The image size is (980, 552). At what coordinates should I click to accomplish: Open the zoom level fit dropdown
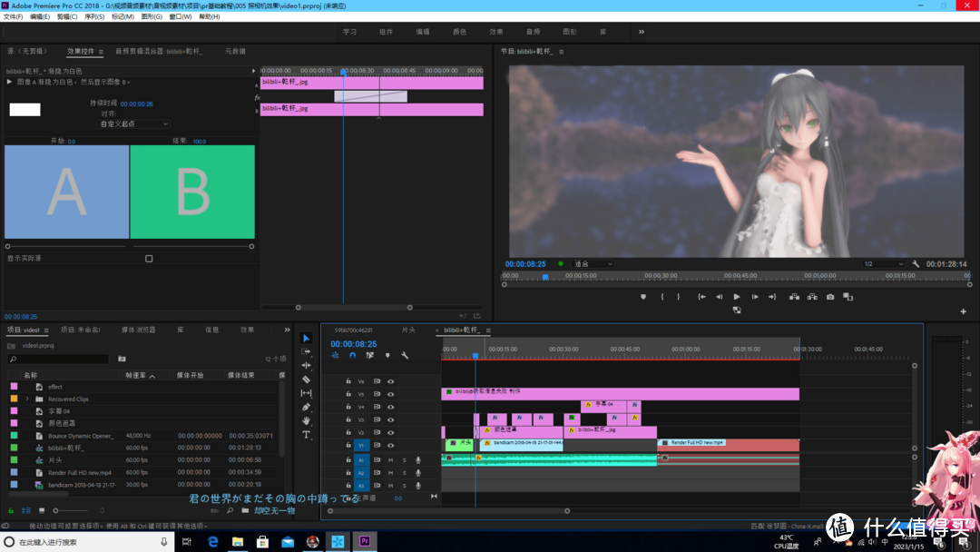pos(593,264)
